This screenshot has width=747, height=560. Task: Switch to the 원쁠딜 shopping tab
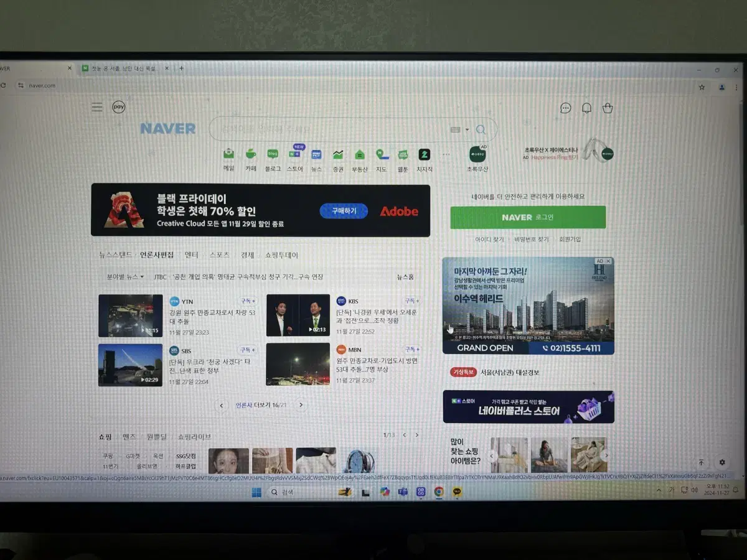click(x=156, y=437)
